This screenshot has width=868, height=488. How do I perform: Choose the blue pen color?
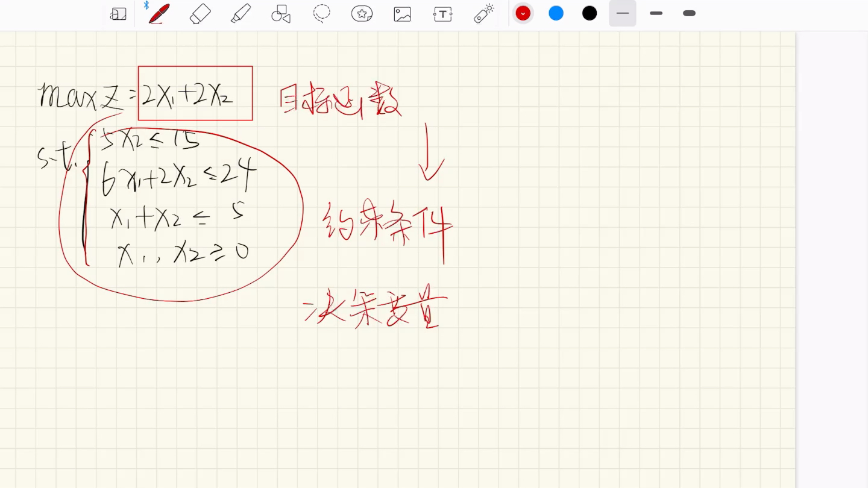point(556,13)
